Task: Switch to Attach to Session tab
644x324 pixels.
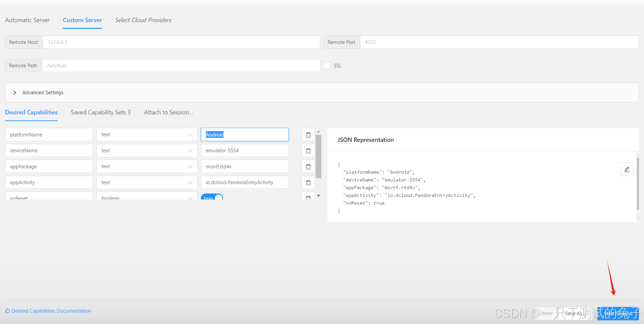Action: pyautogui.click(x=169, y=112)
